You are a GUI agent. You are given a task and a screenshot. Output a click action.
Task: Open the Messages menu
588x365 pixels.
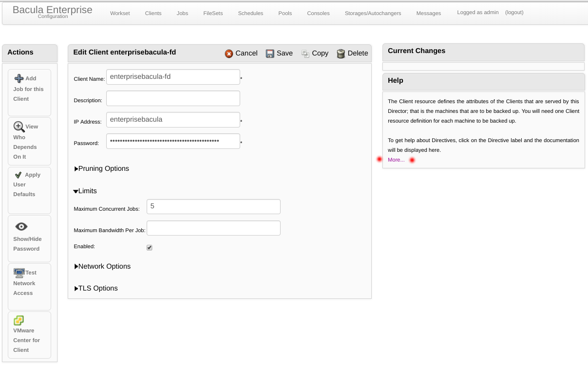(429, 13)
